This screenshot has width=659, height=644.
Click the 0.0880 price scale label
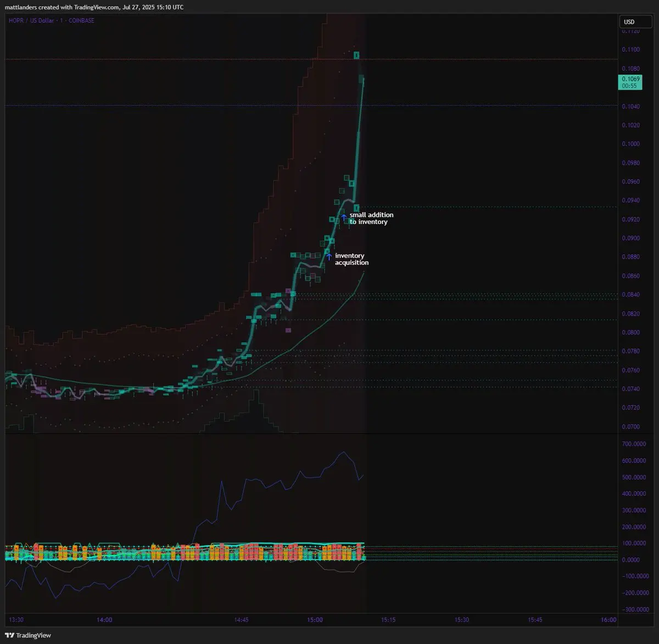click(x=630, y=257)
